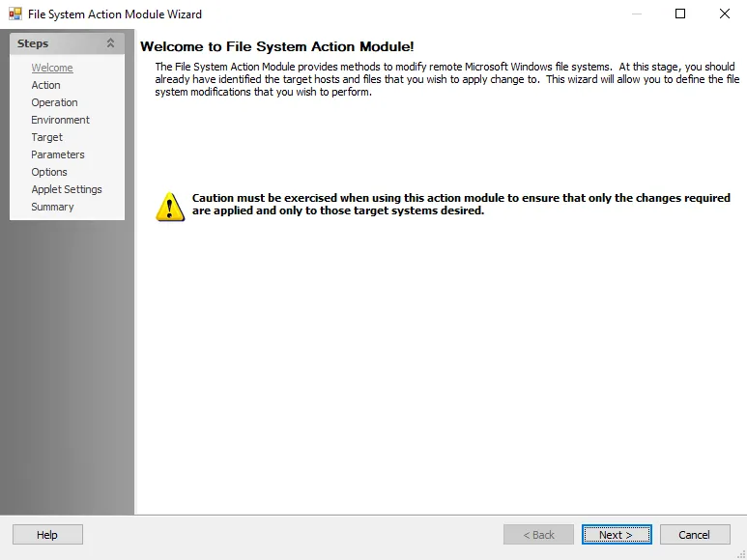Click the Next > button
This screenshot has width=747, height=560.
[617, 534]
